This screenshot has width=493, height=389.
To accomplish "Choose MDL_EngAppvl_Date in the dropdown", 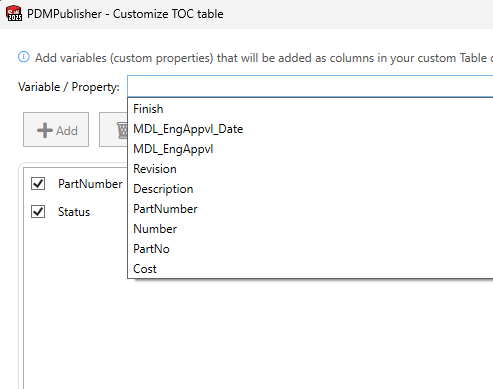I will click(310, 129).
